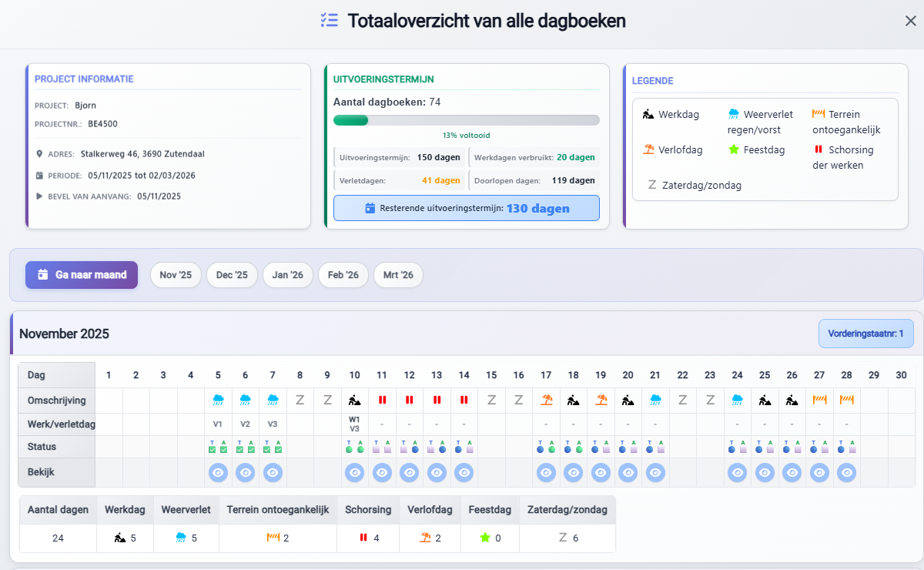This screenshot has width=924, height=570.
Task: Click the worker werkdag icon on November 10
Action: tap(354, 400)
